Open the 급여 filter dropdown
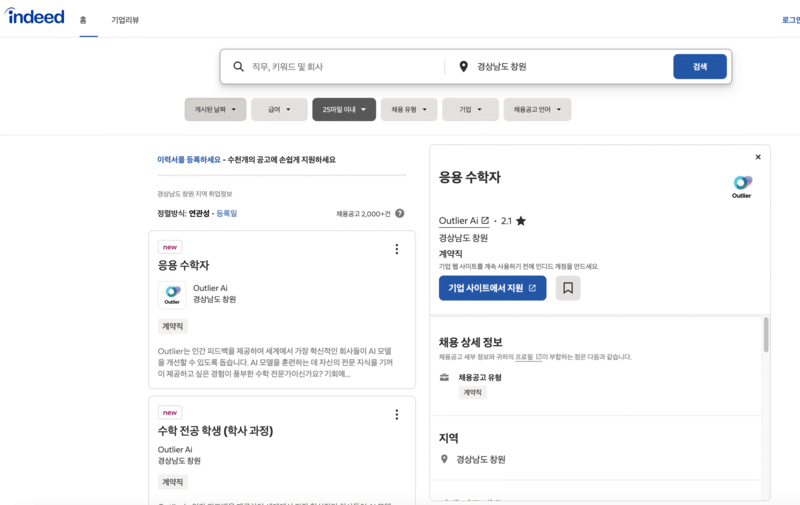This screenshot has height=505, width=800. click(279, 110)
